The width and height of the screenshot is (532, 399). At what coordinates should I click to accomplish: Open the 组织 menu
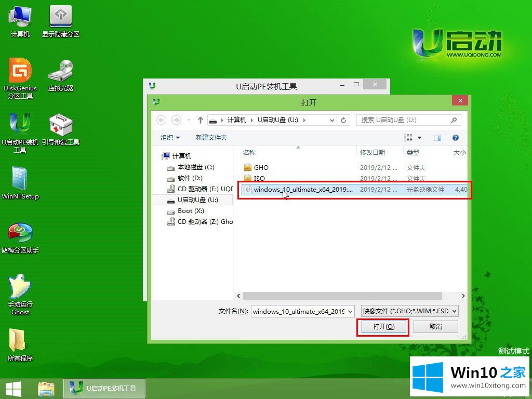170,137
